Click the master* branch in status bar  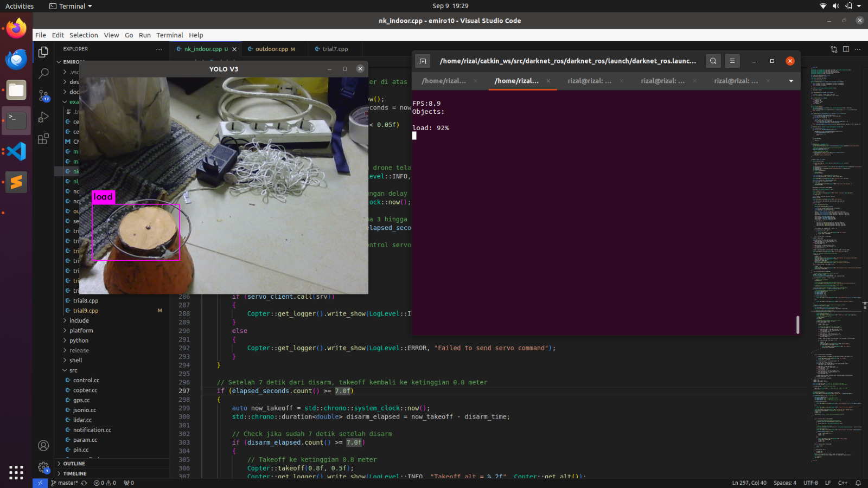click(65, 483)
